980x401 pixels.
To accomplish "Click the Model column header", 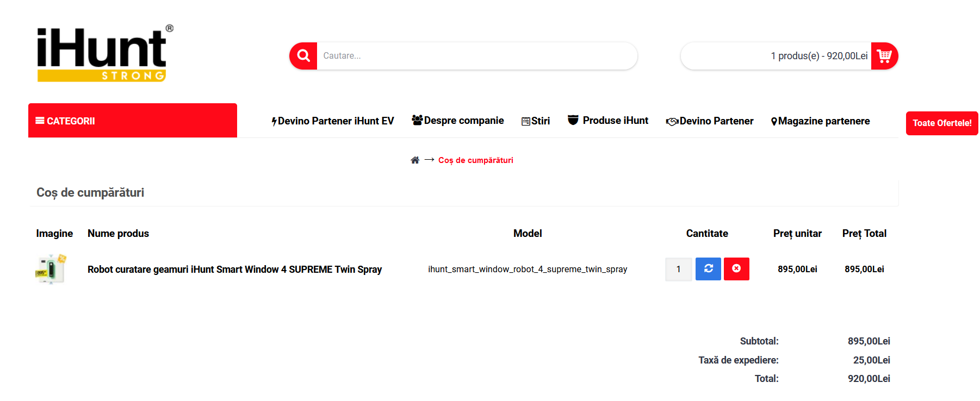I will pos(528,234).
